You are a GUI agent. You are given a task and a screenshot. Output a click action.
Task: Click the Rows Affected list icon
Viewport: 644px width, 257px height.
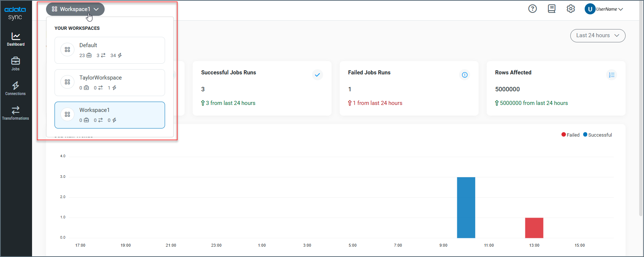pyautogui.click(x=612, y=75)
